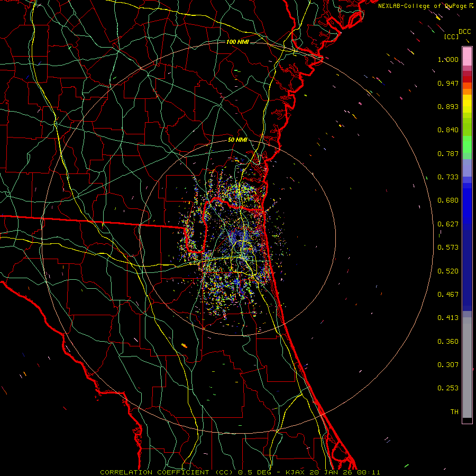Image resolution: width=476 pixels, height=476 pixels.
Task: Click the TH threshold label in legend
Action: (454, 412)
